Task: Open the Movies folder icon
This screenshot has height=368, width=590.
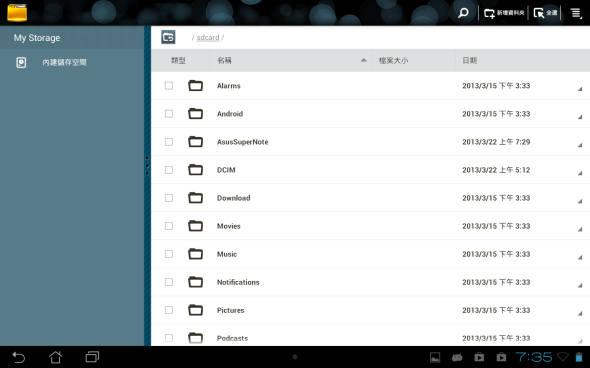Action: (x=195, y=226)
